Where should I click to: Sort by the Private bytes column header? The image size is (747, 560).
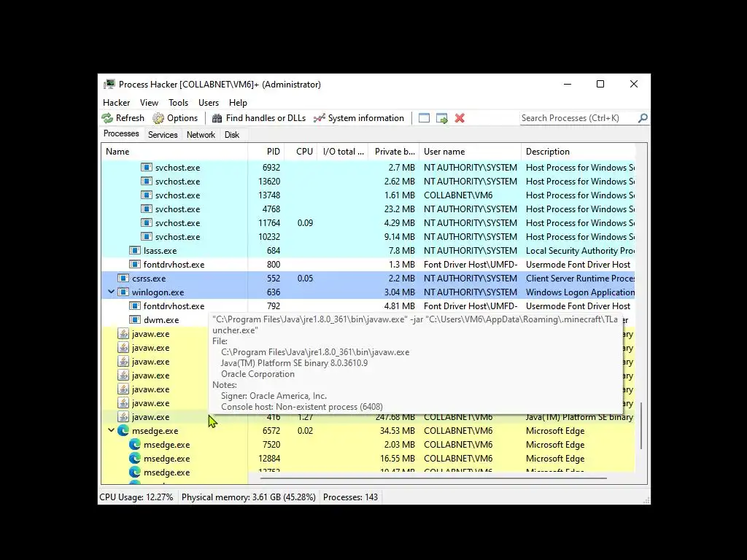tap(393, 152)
